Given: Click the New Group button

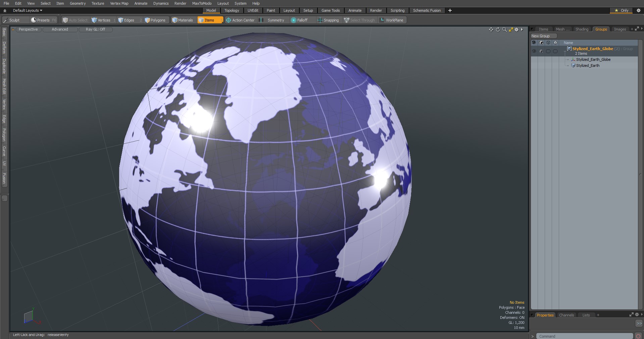Looking at the screenshot, I should point(543,36).
